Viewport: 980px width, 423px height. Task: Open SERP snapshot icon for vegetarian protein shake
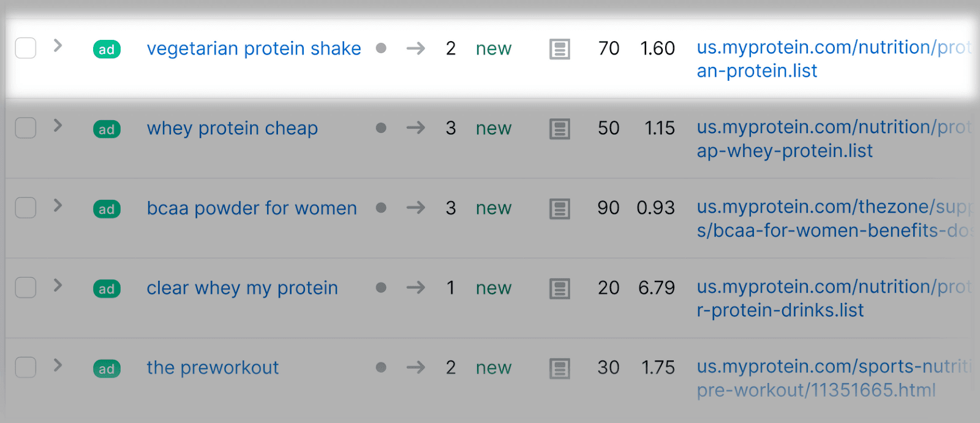pos(559,49)
